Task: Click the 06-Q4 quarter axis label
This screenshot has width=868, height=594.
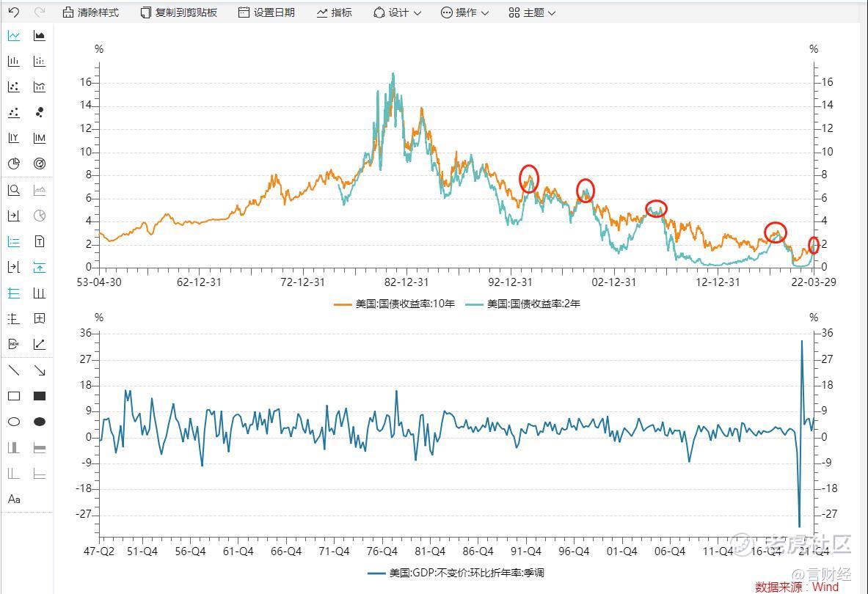Action: coord(670,551)
